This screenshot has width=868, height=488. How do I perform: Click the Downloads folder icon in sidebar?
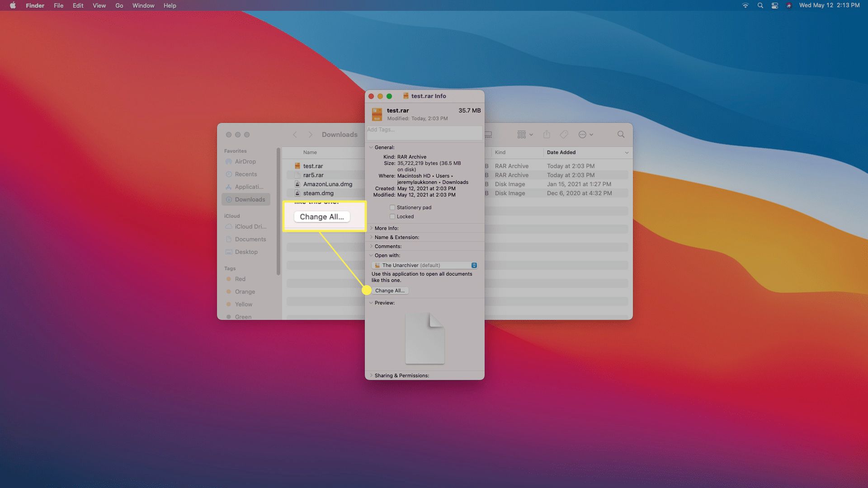click(230, 199)
